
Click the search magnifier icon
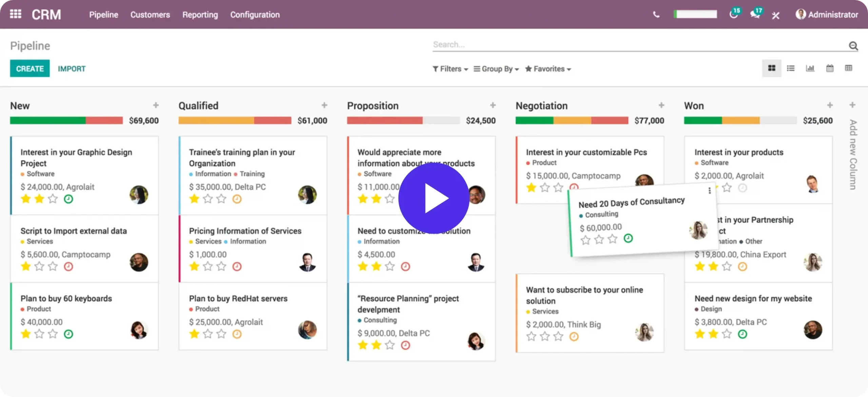[x=853, y=46]
